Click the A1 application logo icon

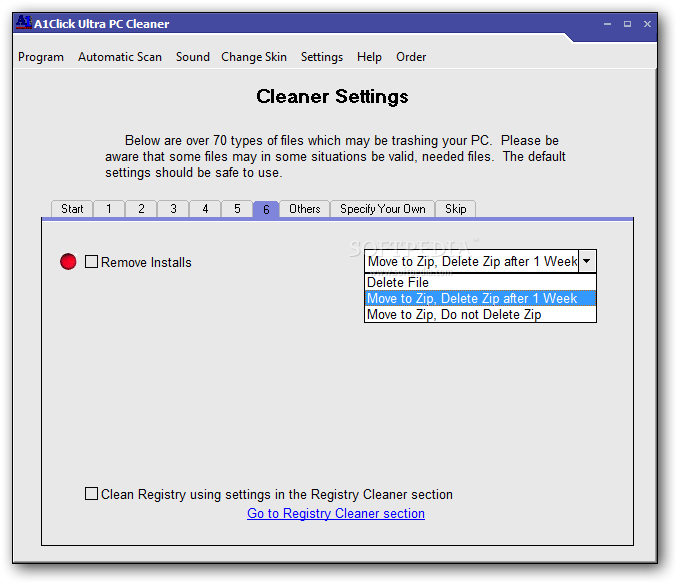24,22
